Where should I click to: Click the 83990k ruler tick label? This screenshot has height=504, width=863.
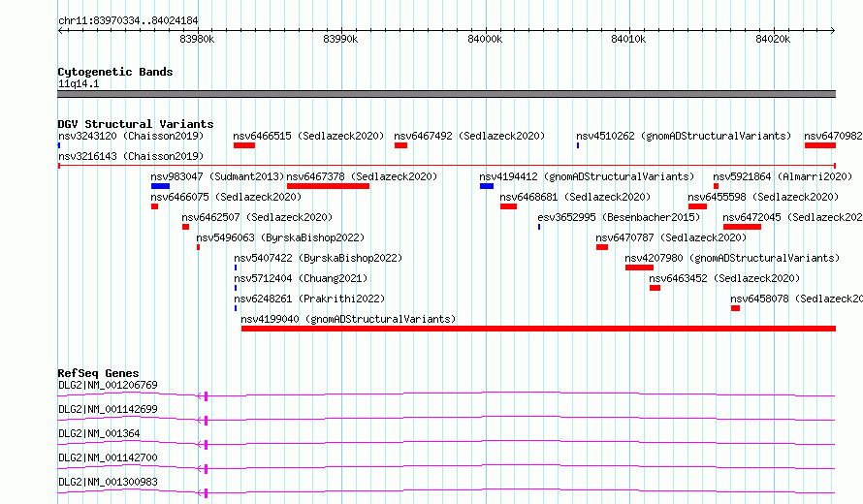tap(340, 40)
